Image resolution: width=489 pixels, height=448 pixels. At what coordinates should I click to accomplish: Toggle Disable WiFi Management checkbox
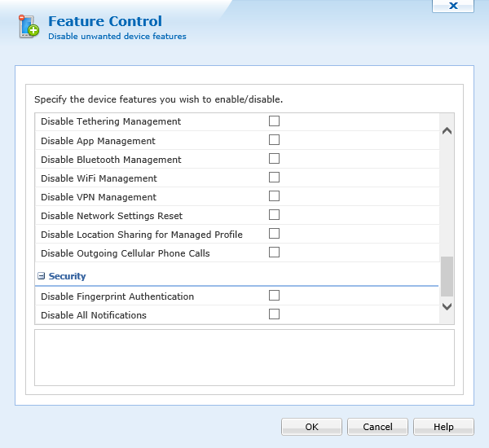pos(274,177)
